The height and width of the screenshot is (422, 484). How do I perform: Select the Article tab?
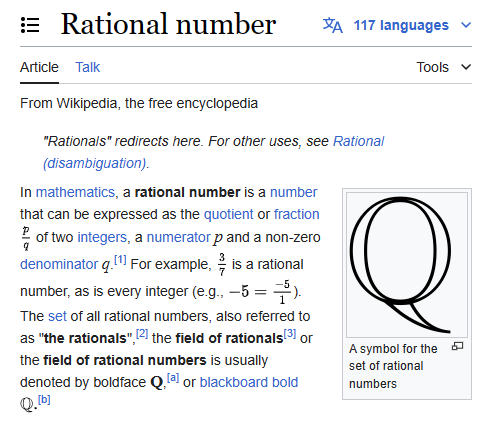click(39, 67)
